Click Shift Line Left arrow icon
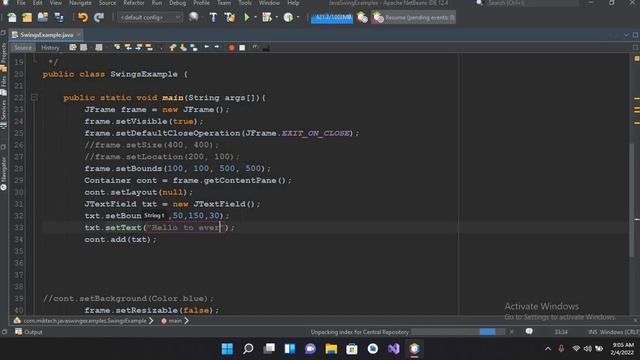Viewport: 640px width, 360px height. tap(207, 47)
